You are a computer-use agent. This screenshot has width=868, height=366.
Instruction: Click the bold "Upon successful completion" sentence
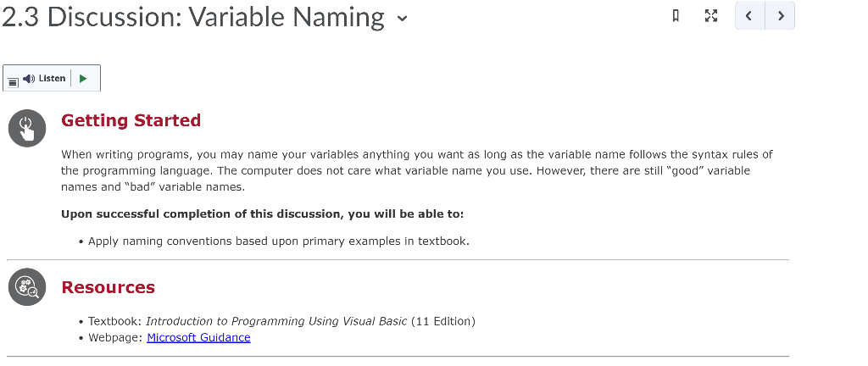pyautogui.click(x=263, y=214)
